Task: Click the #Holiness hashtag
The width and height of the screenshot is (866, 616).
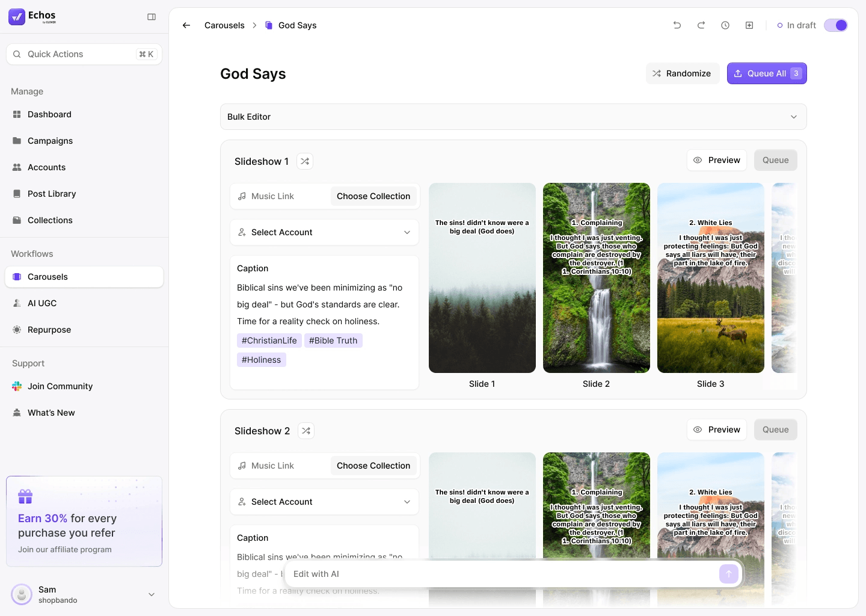Action: pyautogui.click(x=262, y=360)
